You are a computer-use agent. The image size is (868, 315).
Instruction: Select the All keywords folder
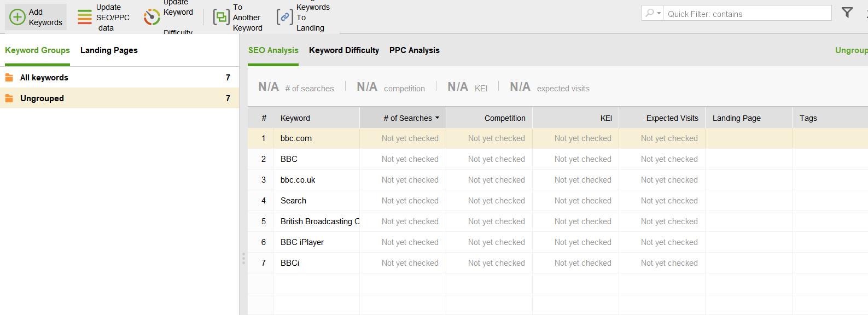tap(44, 78)
